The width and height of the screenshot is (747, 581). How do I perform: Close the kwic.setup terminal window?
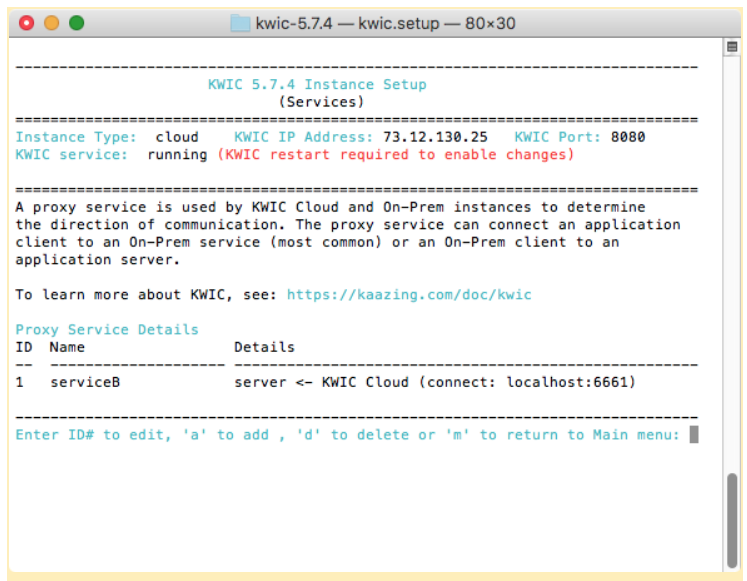point(27,23)
